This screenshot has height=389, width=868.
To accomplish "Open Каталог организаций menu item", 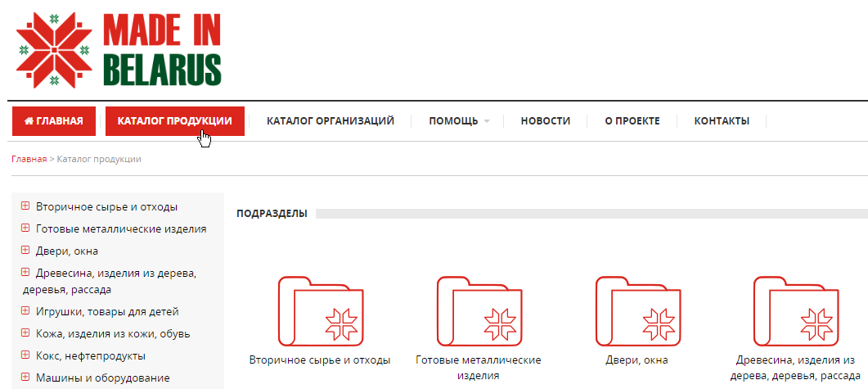I will click(331, 121).
